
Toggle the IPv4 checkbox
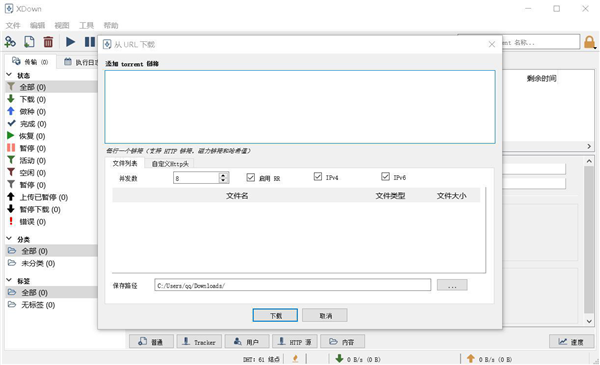318,176
